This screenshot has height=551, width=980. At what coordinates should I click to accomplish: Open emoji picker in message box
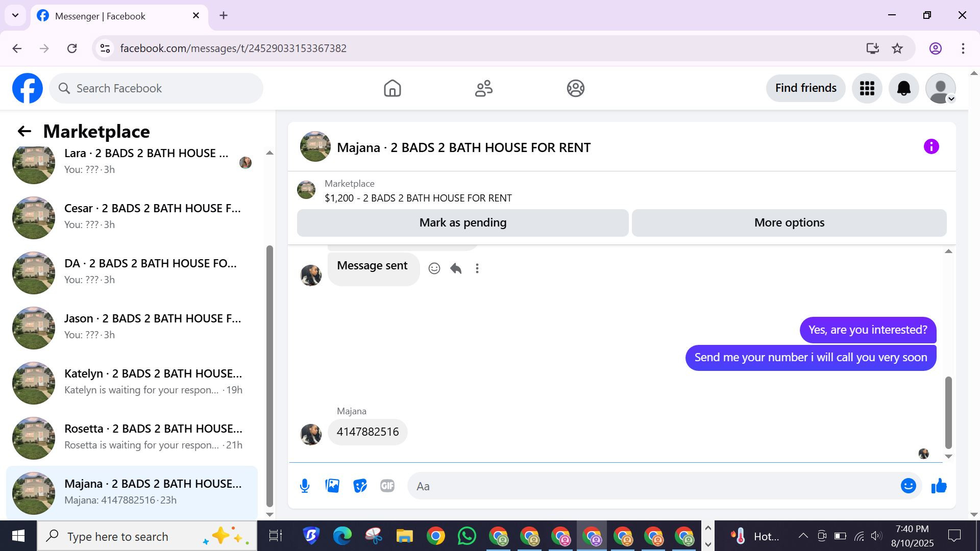point(908,486)
